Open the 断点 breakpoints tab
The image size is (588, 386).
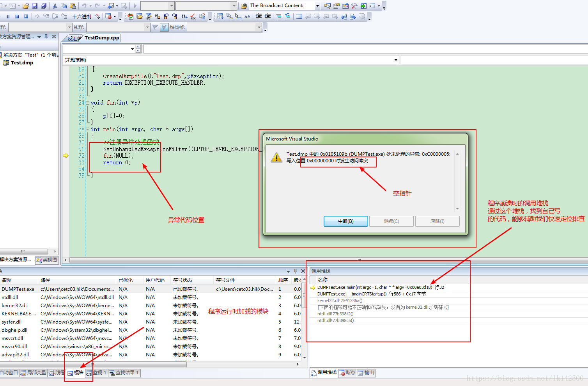click(x=347, y=373)
